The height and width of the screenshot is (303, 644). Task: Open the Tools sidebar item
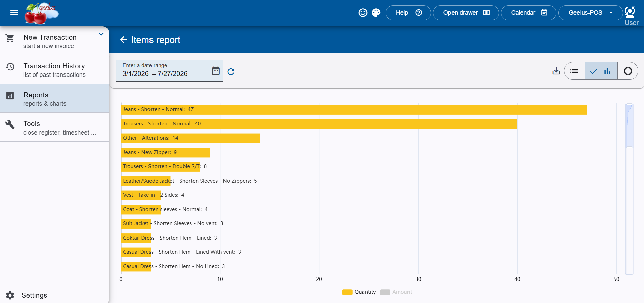tap(54, 127)
